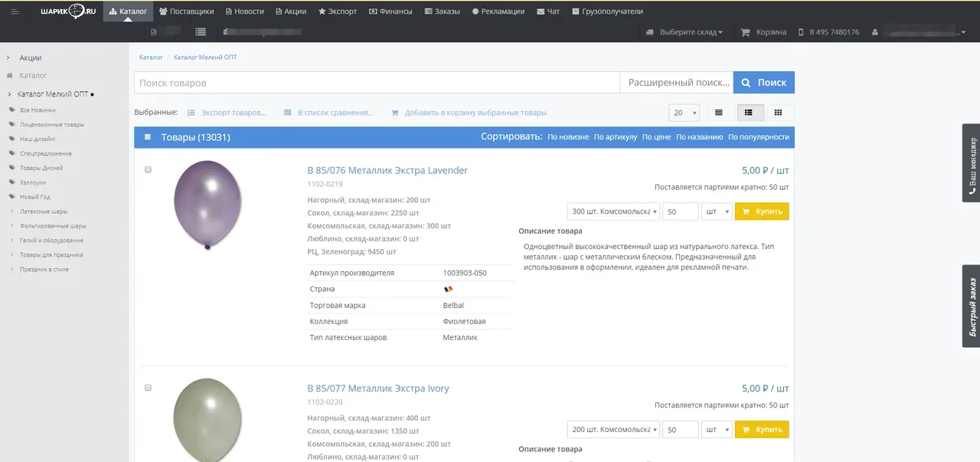980x462 pixels.
Task: Click the tag icon next to Наш дизайн!
Action: (12, 139)
